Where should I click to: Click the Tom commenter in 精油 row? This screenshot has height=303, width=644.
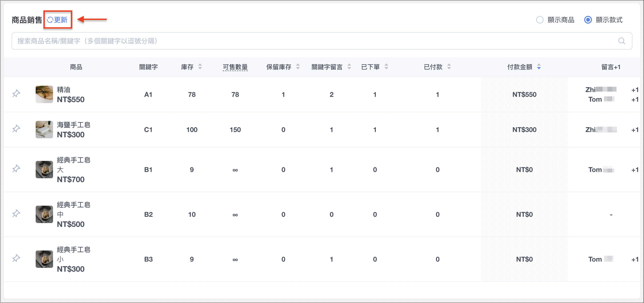point(601,99)
